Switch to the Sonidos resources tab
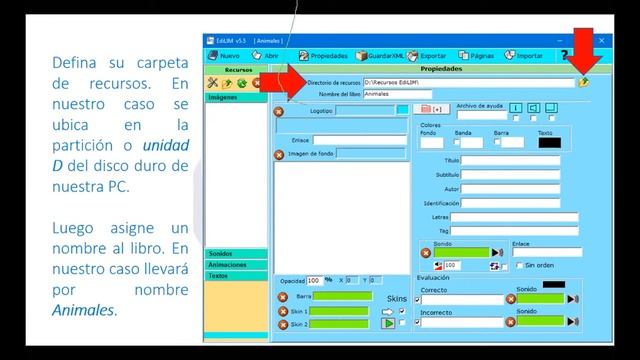Screen dimensions: 640x360 [x=236, y=253]
